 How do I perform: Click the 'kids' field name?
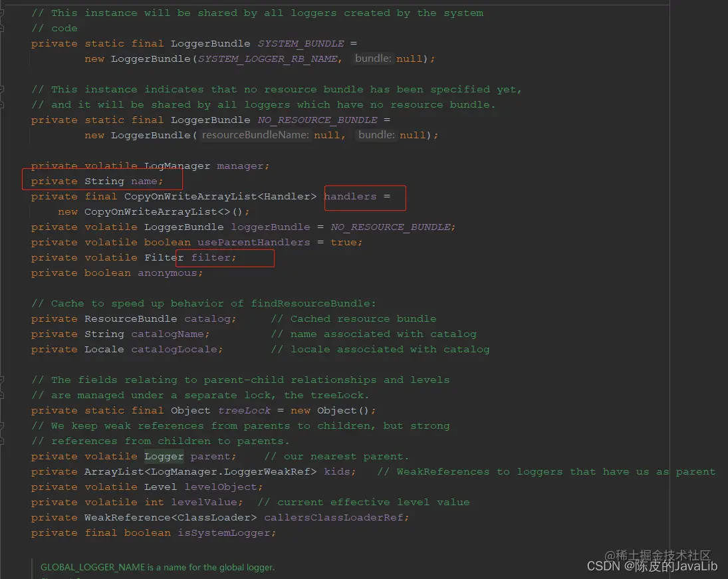(337, 472)
